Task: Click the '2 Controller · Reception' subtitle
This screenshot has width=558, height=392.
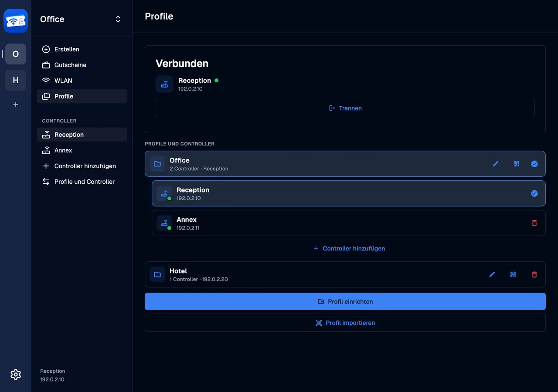Action: coord(199,169)
